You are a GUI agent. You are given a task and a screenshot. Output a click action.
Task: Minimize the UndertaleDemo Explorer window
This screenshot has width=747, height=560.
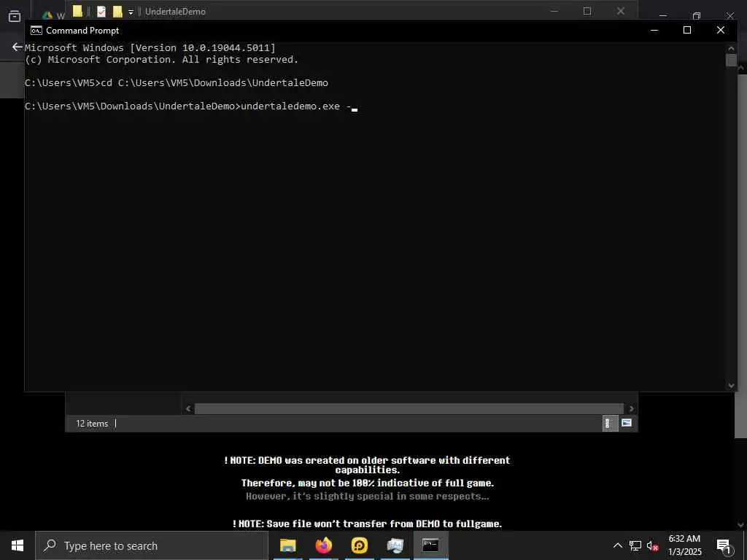[554, 11]
